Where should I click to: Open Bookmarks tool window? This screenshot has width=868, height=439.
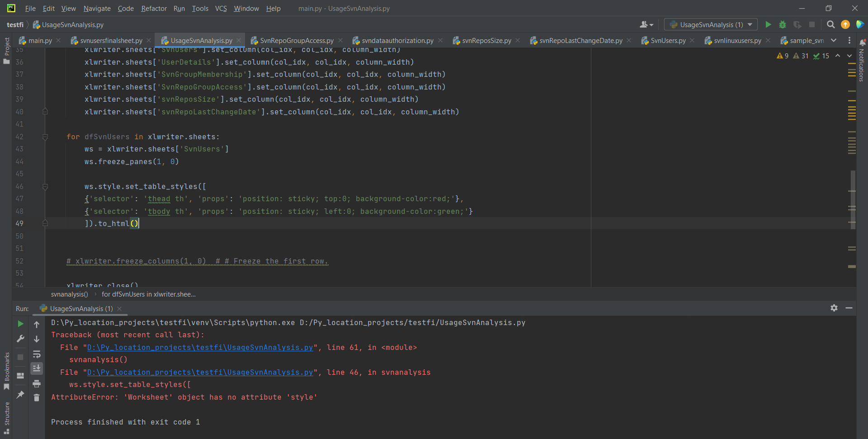pyautogui.click(x=6, y=371)
